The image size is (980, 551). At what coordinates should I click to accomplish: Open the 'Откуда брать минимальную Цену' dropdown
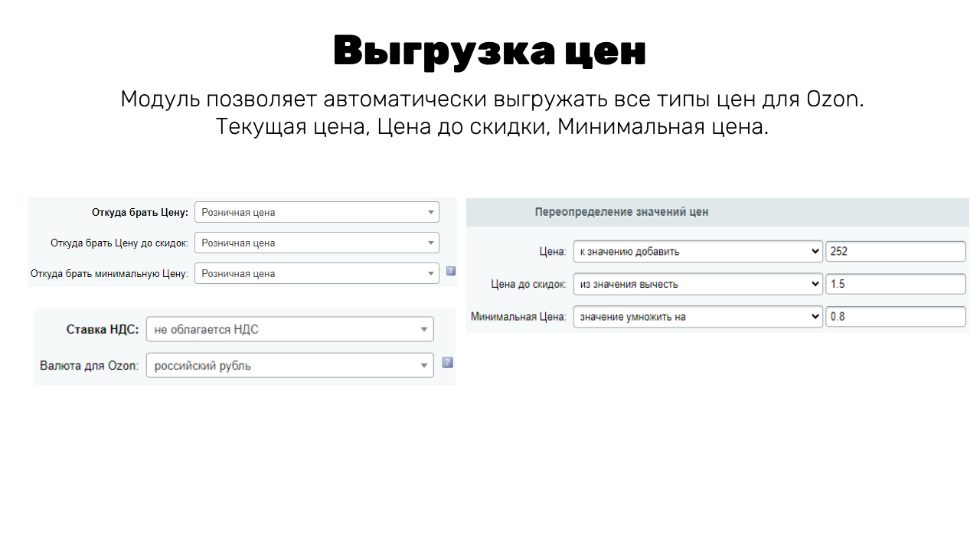316,274
